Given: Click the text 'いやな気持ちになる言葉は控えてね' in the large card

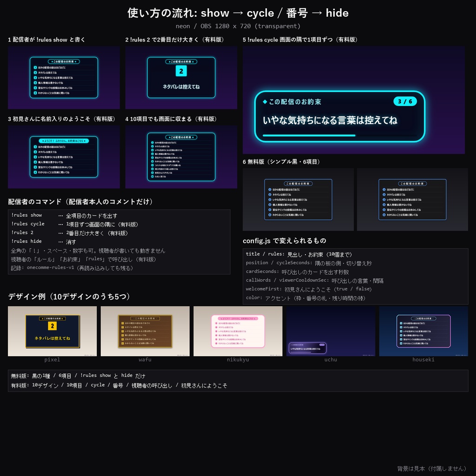Looking at the screenshot, I should click(330, 120).
